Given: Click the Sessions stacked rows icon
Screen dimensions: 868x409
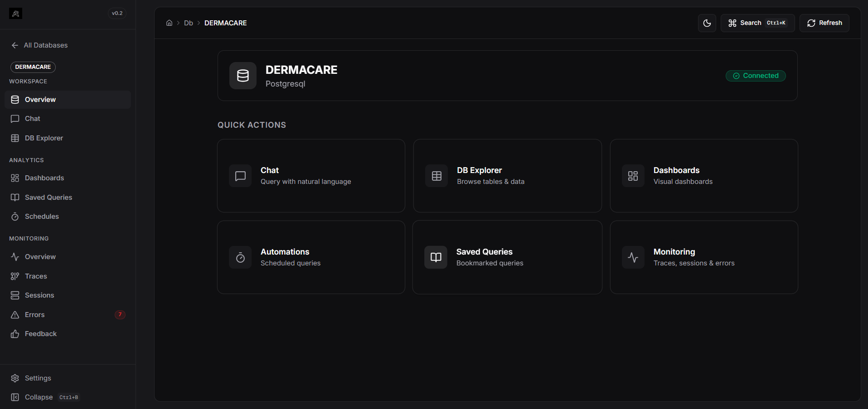Looking at the screenshot, I should 15,295.
